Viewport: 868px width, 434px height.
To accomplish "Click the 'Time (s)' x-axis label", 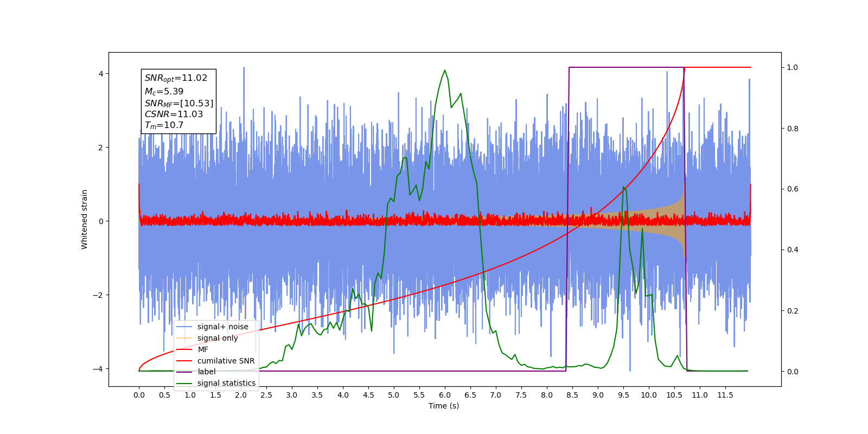I will coord(444,406).
